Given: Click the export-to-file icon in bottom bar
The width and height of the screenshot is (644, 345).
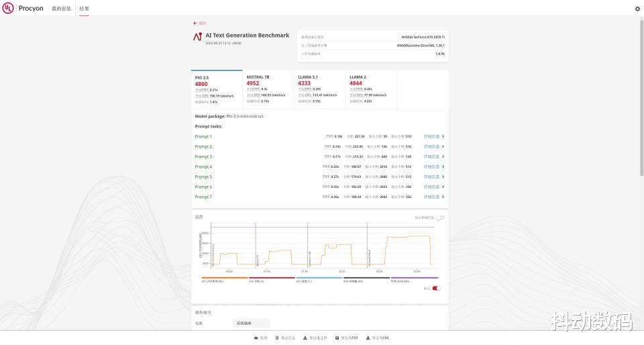Looking at the screenshot, I should coord(305,338).
